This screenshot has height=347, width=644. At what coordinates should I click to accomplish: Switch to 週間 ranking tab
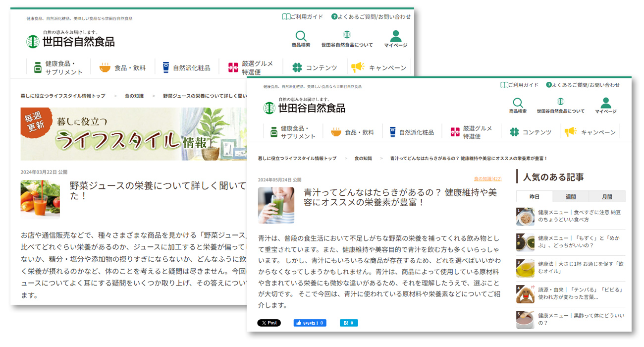click(571, 196)
